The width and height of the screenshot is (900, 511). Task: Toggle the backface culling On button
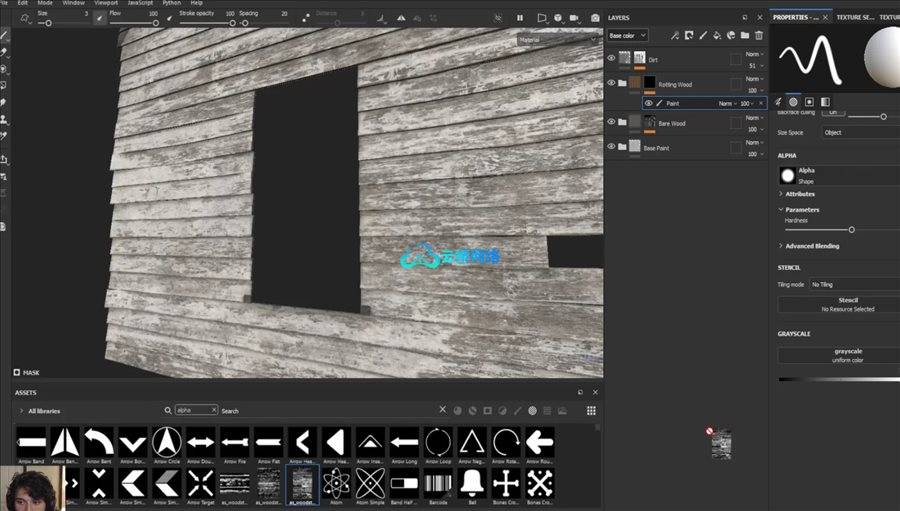tap(833, 113)
